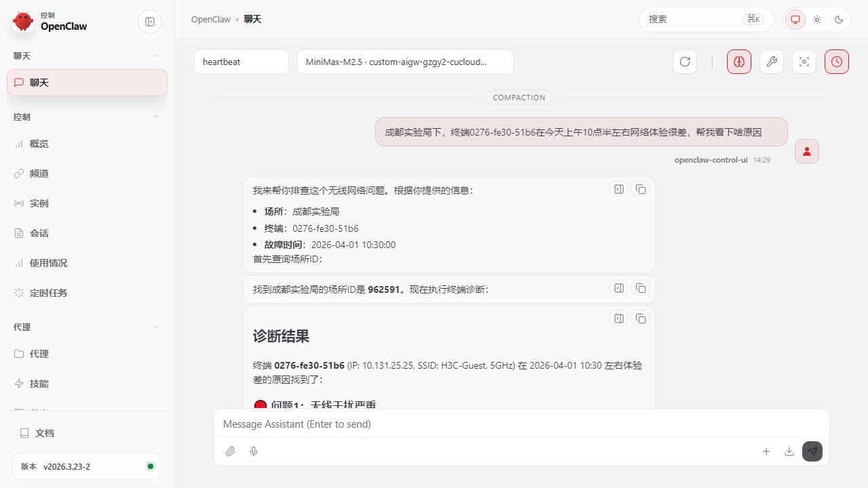Click the paperclip attach file icon
Image resolution: width=868 pixels, height=488 pixels.
pos(231,451)
